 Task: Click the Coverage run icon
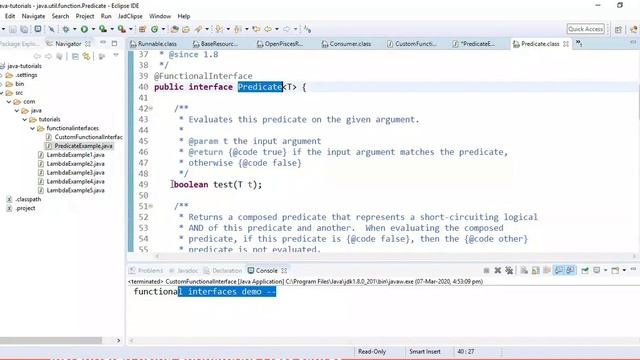(103, 29)
